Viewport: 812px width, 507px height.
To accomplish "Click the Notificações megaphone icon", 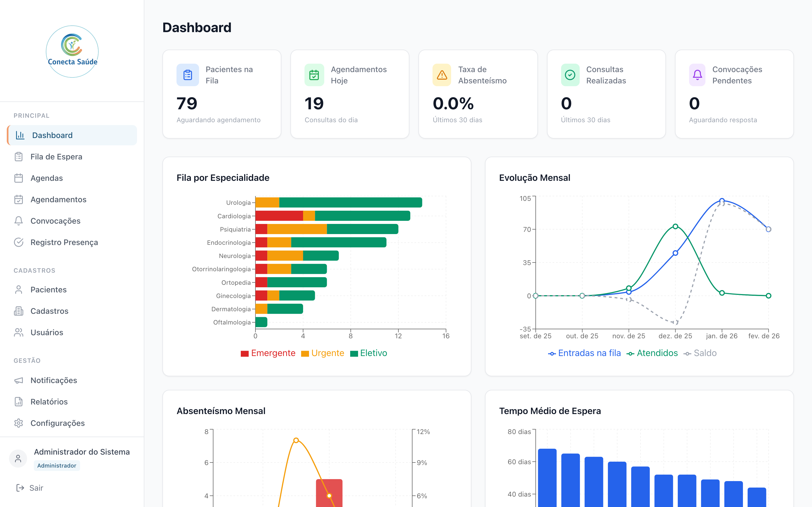I will pyautogui.click(x=19, y=380).
